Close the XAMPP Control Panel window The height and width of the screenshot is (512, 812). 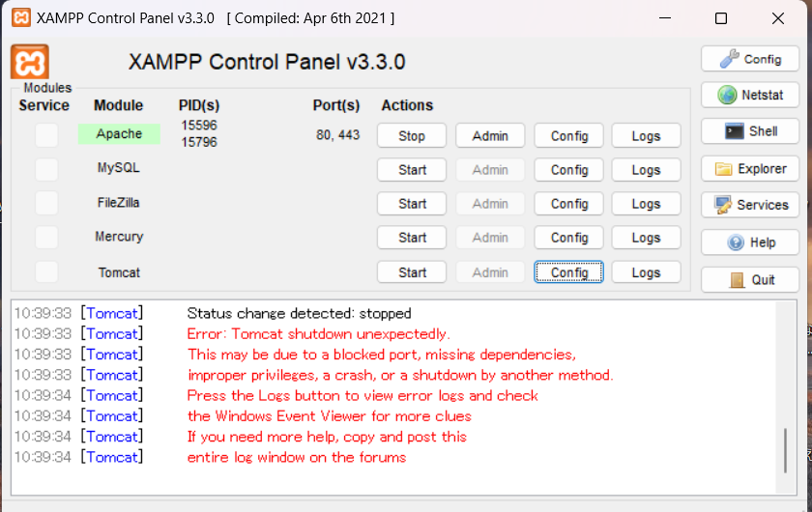click(x=778, y=18)
